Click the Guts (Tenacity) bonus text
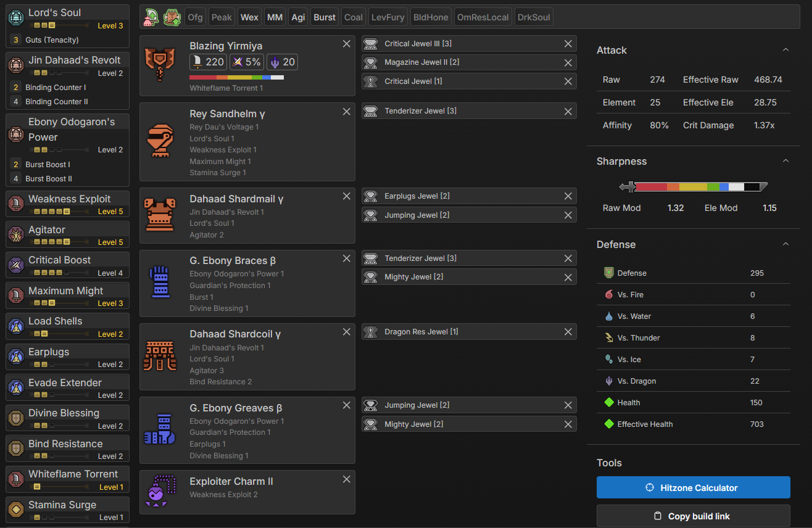 (52, 39)
